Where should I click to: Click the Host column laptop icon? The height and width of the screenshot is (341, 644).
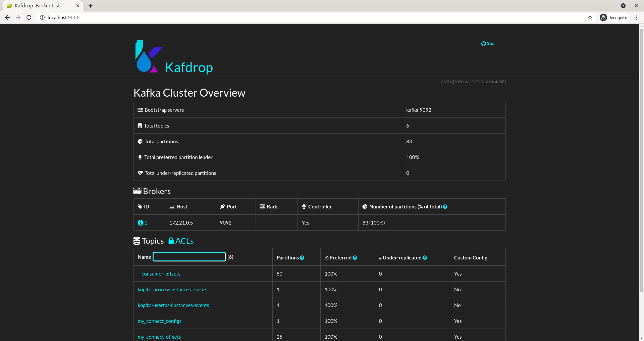(x=172, y=207)
